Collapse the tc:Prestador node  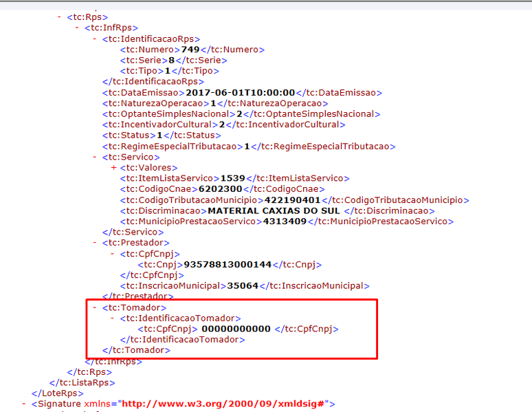[95, 243]
